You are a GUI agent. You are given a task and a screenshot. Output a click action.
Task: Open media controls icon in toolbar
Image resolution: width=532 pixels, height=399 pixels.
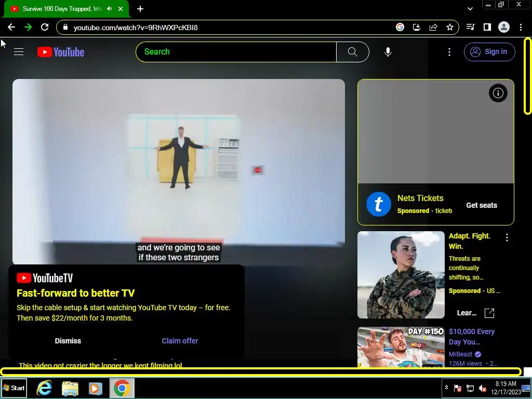[470, 27]
